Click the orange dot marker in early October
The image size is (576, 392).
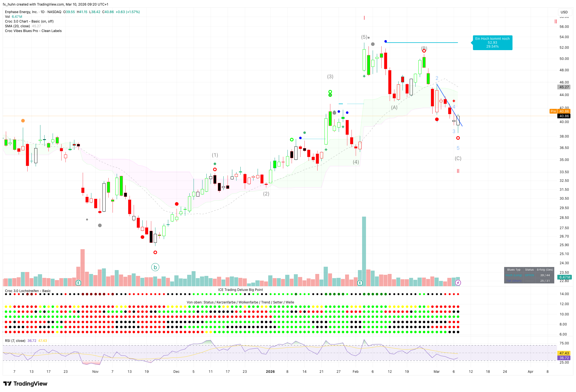(x=23, y=121)
